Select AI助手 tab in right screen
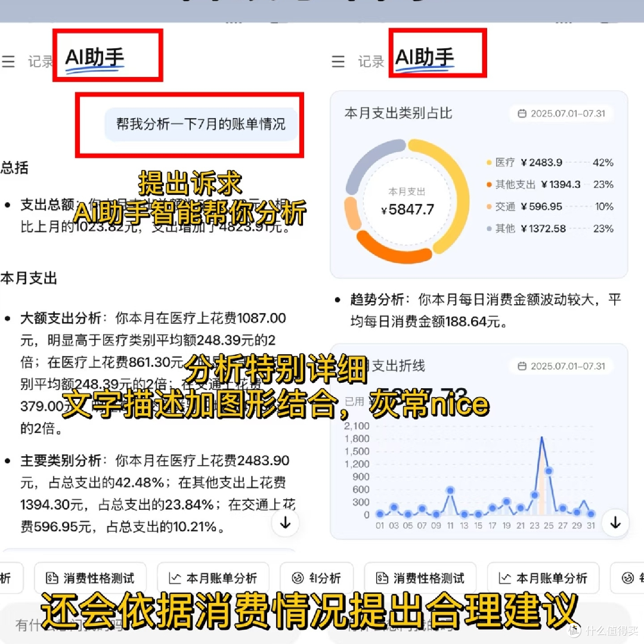The height and width of the screenshot is (644, 644). (x=425, y=57)
